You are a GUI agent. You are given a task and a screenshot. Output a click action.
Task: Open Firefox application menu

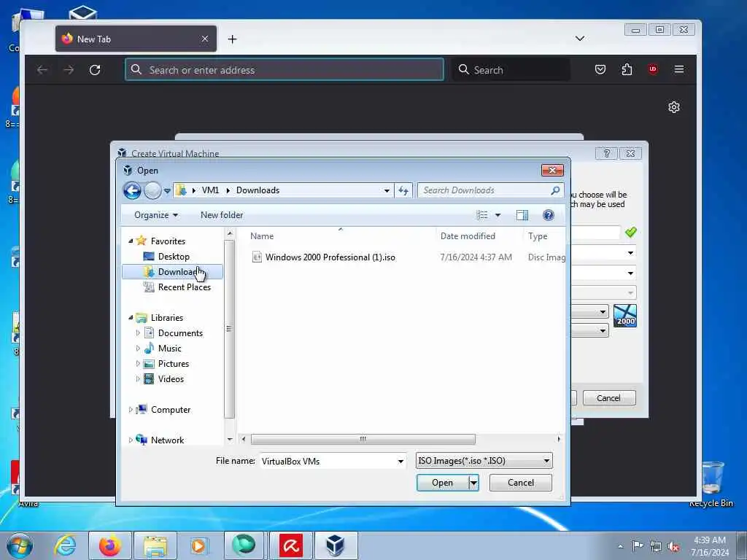(679, 69)
